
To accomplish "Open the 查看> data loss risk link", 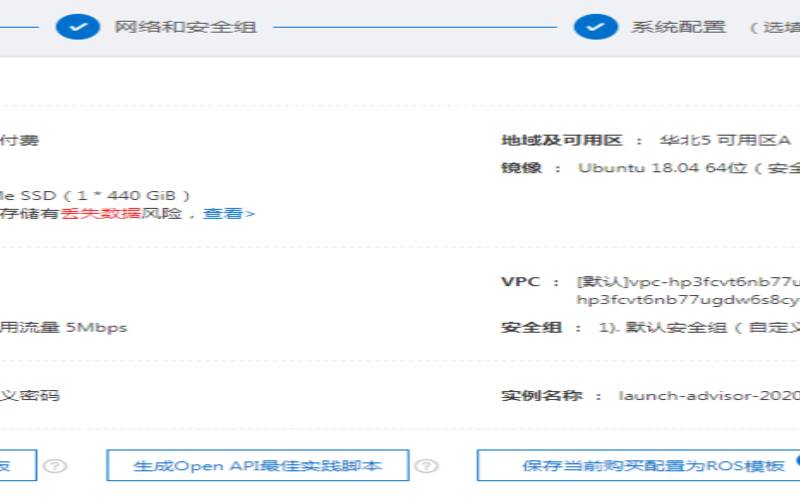I will pyautogui.click(x=229, y=213).
